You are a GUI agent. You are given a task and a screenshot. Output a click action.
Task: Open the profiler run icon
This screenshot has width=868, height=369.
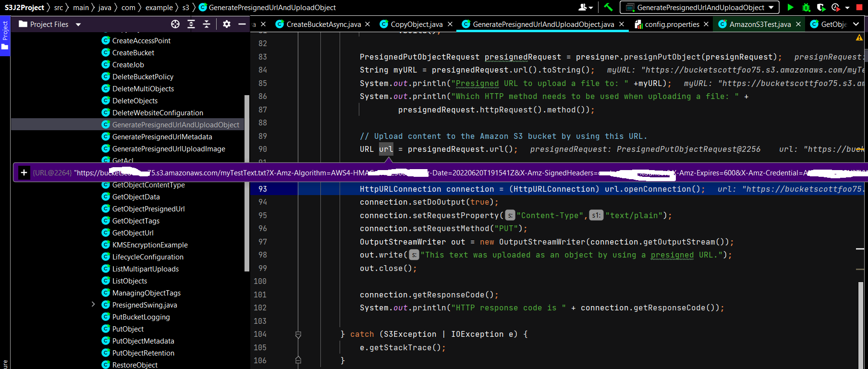click(836, 7)
